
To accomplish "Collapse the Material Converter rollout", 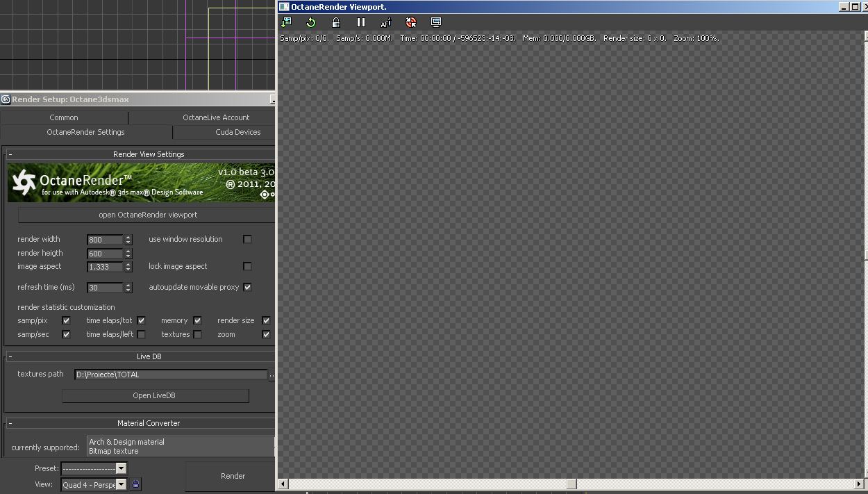I will click(x=142, y=422).
